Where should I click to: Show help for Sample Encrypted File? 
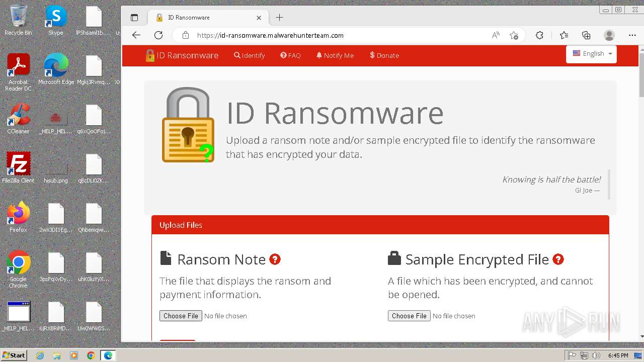(558, 259)
